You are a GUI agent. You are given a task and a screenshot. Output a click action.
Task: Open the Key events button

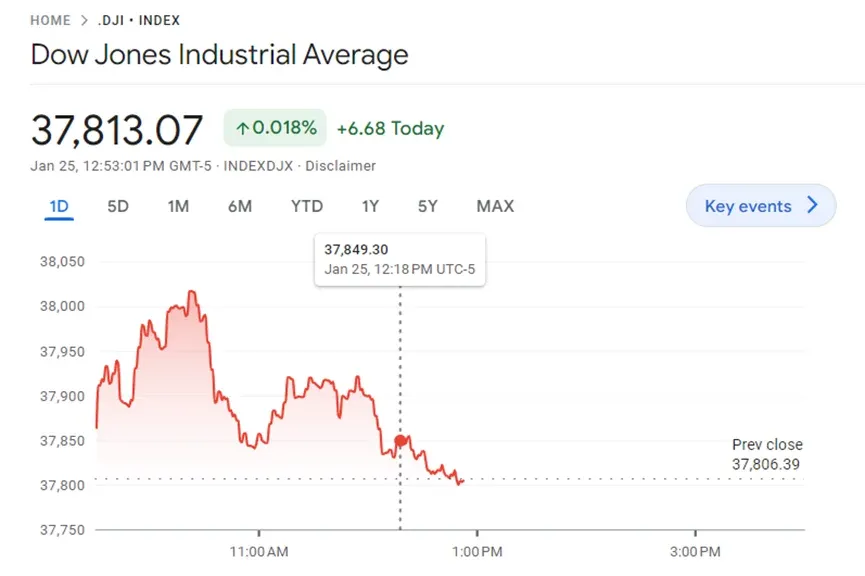(761, 206)
